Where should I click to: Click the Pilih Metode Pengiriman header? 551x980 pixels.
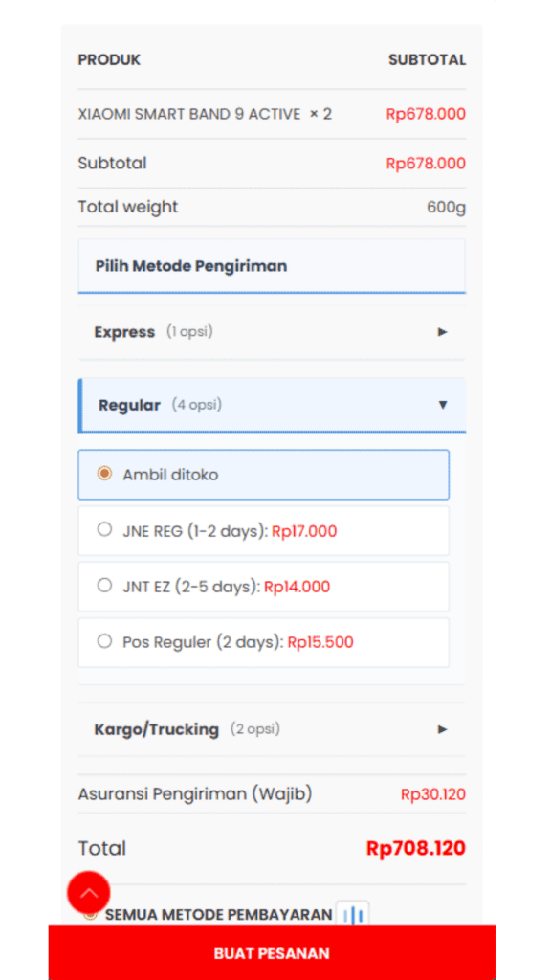point(272,266)
